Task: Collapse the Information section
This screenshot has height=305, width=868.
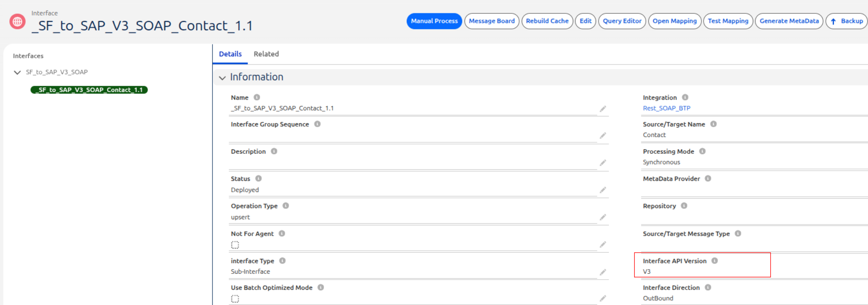Action: pos(222,78)
